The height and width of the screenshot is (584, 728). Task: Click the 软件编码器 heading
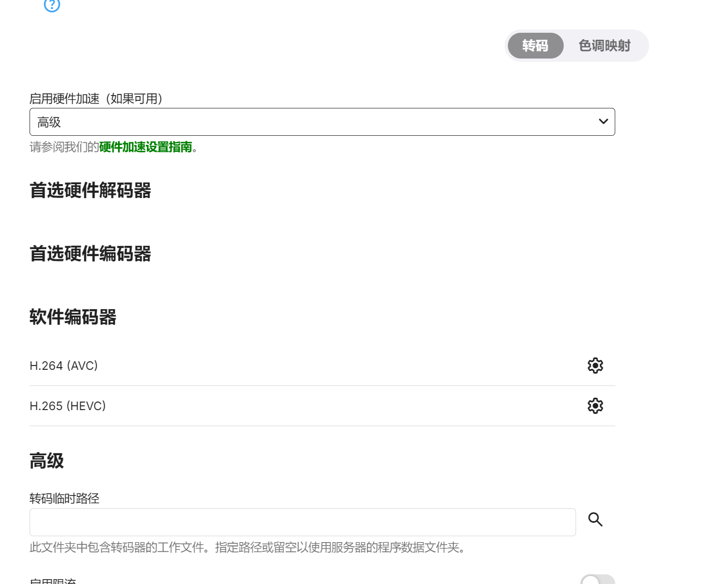[73, 317]
